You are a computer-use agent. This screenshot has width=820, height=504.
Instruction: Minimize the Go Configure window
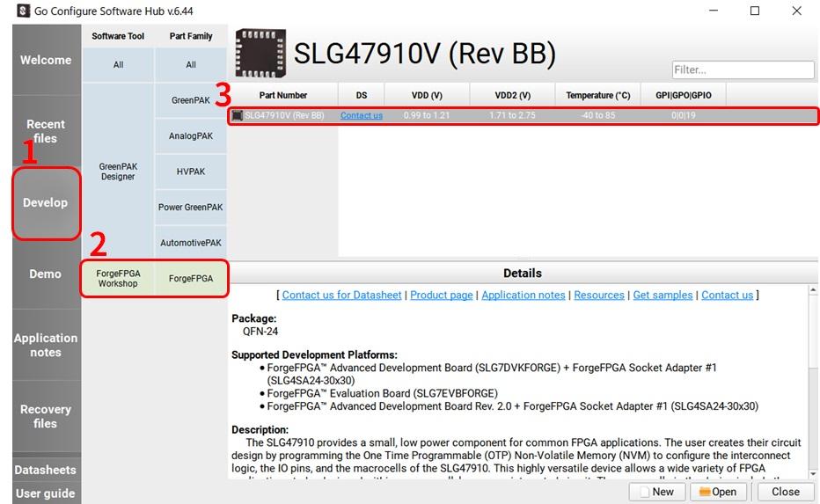714,11
